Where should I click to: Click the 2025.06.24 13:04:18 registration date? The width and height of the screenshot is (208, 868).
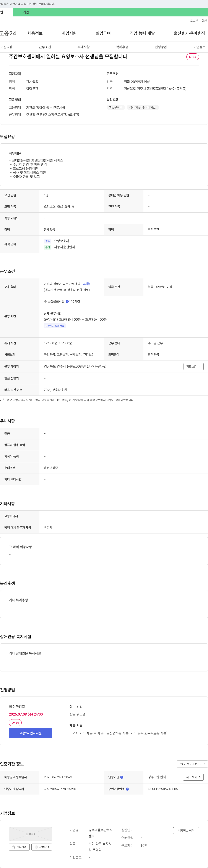pos(59,777)
